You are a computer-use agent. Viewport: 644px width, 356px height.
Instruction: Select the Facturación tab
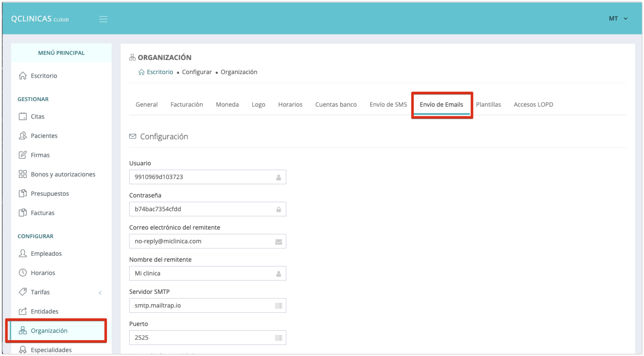tap(187, 104)
